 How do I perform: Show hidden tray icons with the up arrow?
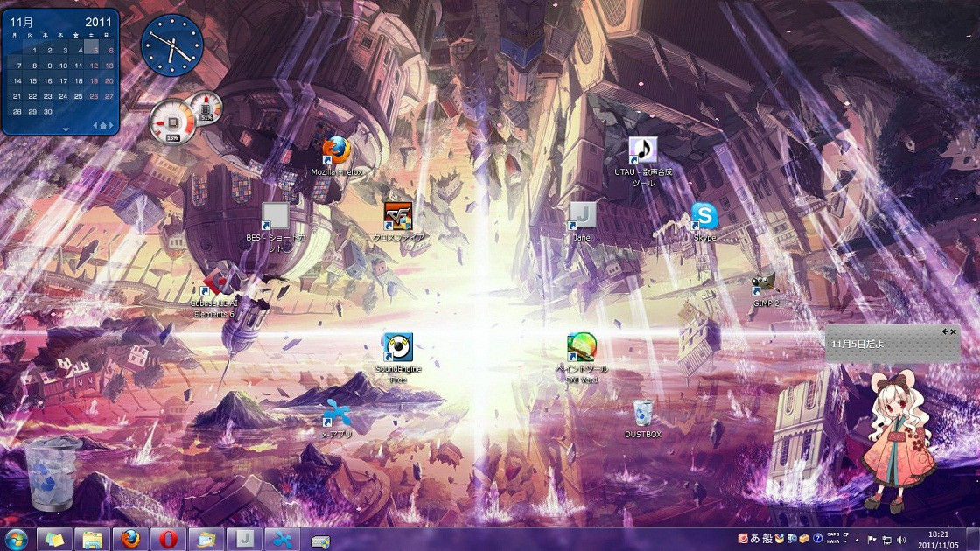point(857,541)
